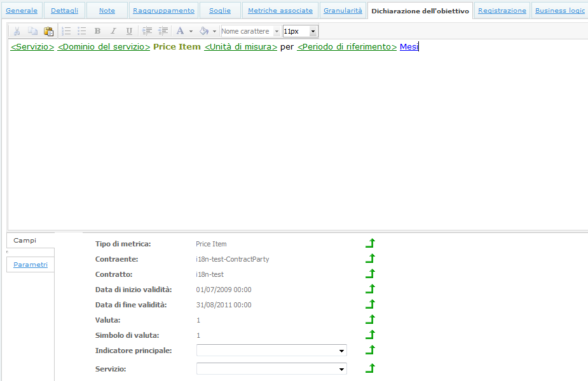Click the Cut scissors icon
This screenshot has height=381, width=588.
click(x=17, y=31)
